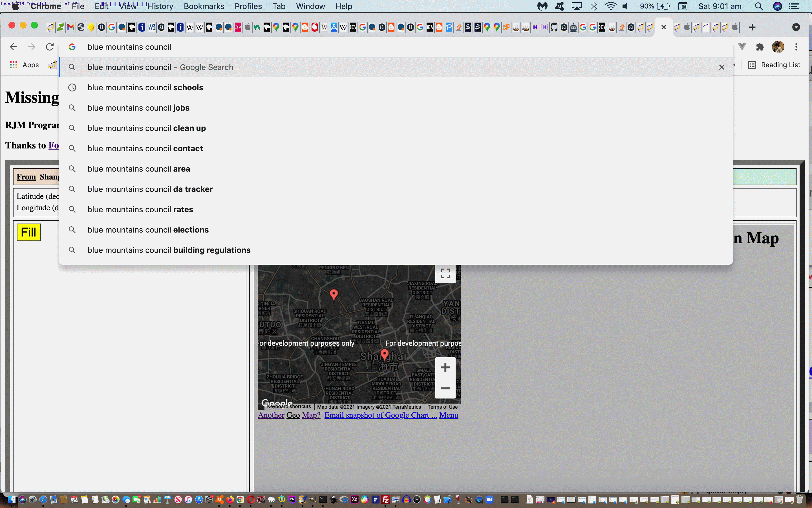Image resolution: width=812 pixels, height=508 pixels.
Task: Open Notification Center list icon
Action: (794, 6)
